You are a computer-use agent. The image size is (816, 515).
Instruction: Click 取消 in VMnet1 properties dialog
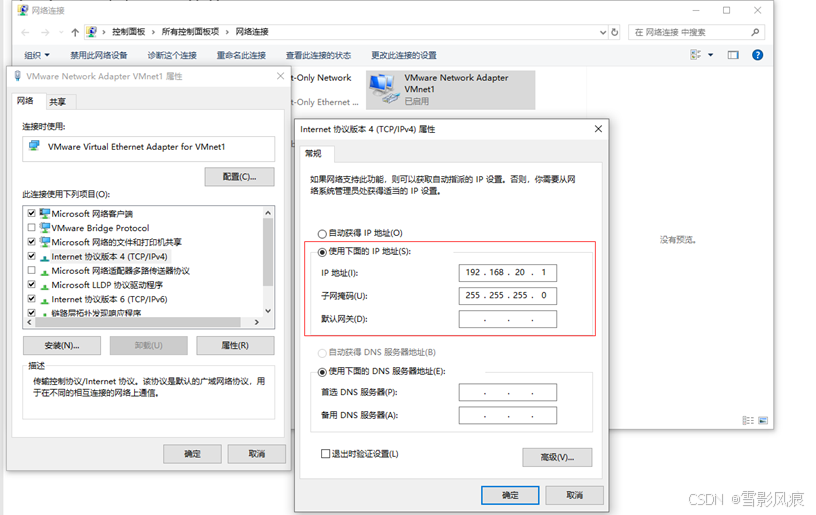pyautogui.click(x=257, y=454)
